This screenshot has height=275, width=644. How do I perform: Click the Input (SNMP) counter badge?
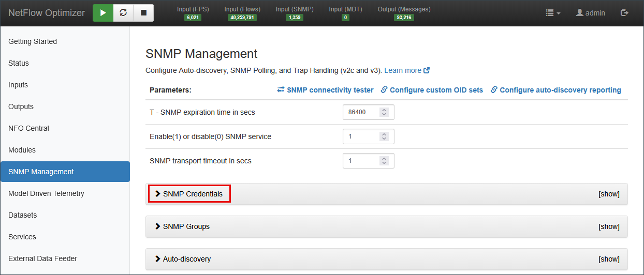click(x=294, y=18)
